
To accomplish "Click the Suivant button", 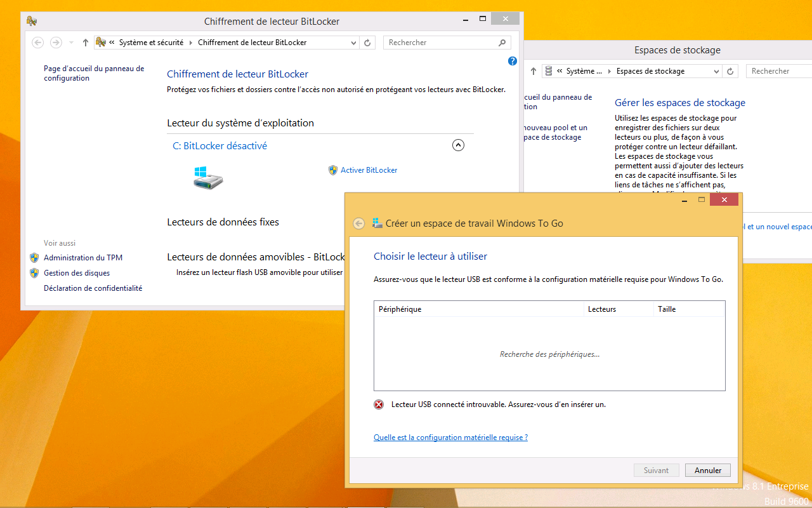I will coord(656,471).
